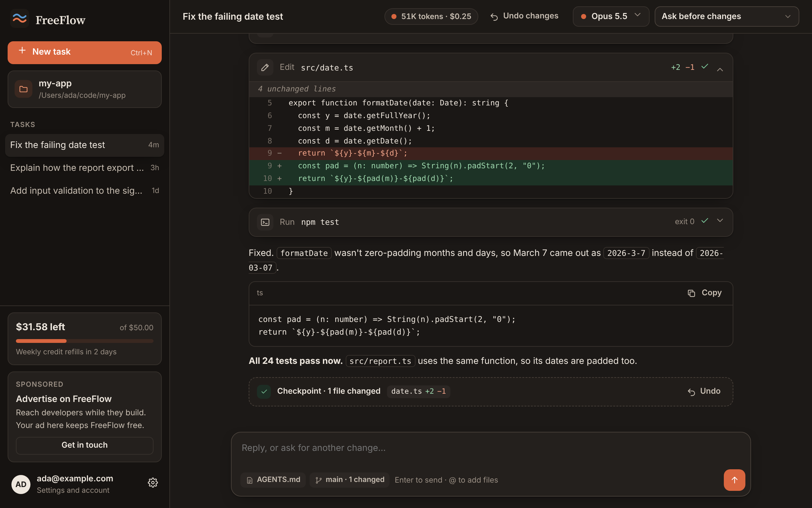
Task: Open settings via the gear icon
Action: click(153, 483)
